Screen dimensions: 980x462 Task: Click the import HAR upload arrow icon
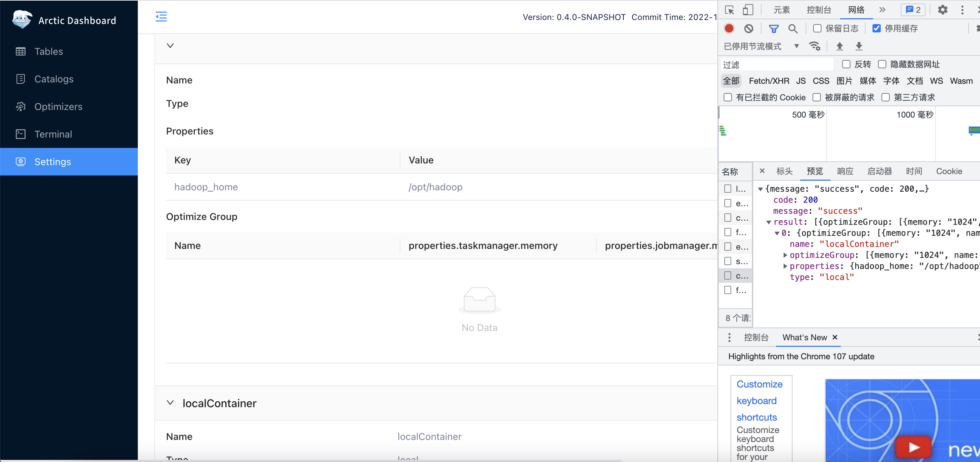(839, 47)
